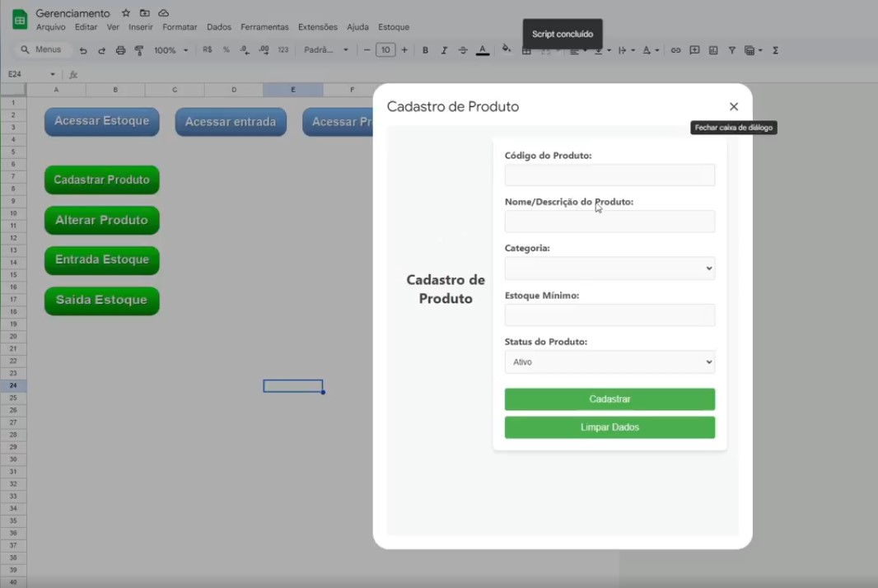Select row 24 header

coord(13,385)
